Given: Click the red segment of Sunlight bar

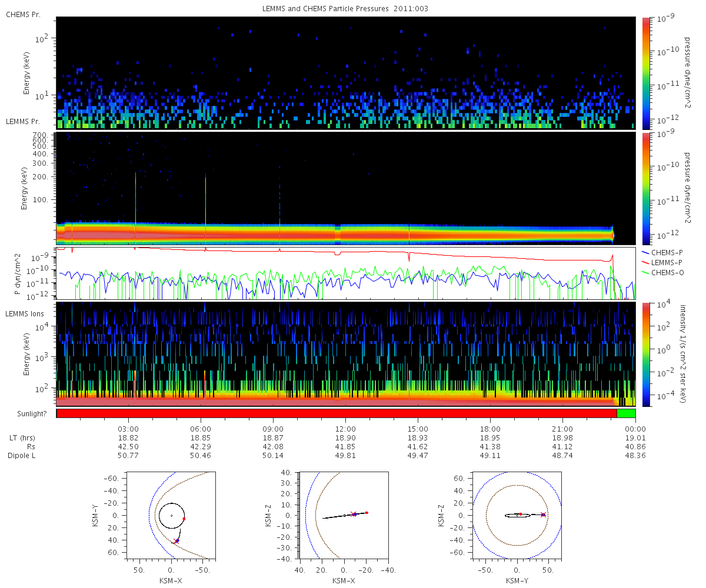Looking at the screenshot, I should click(x=337, y=413).
